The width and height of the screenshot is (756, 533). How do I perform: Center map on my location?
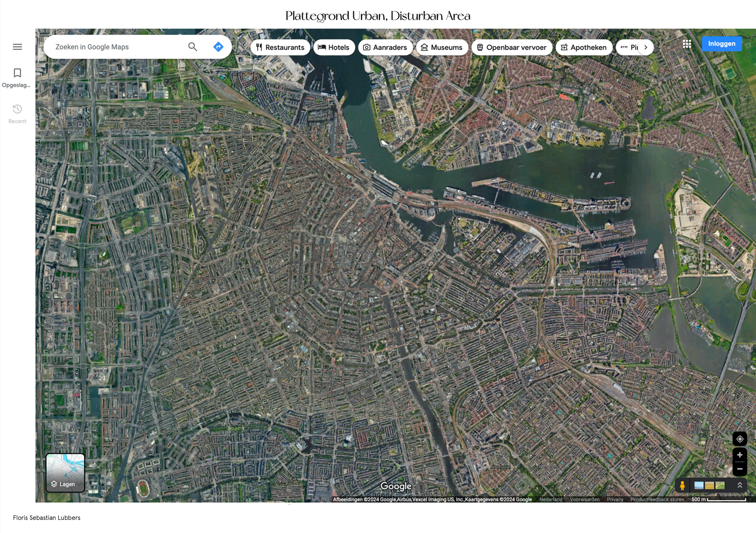(x=740, y=439)
